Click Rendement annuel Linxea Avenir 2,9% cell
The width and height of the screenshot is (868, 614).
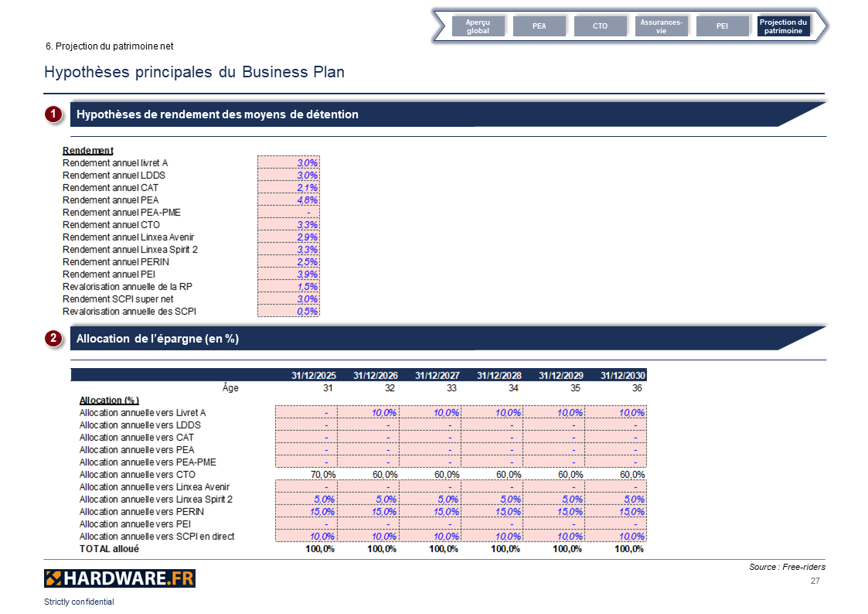coord(288,237)
